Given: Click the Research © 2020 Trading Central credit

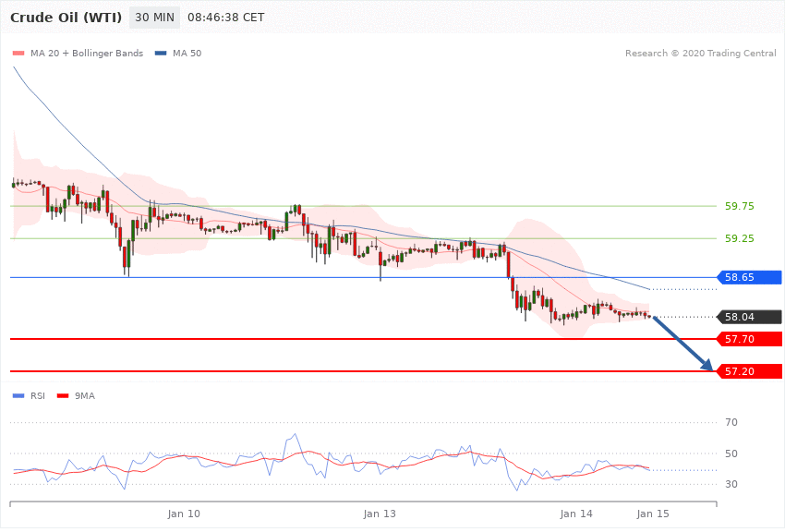Looking at the screenshot, I should point(700,53).
